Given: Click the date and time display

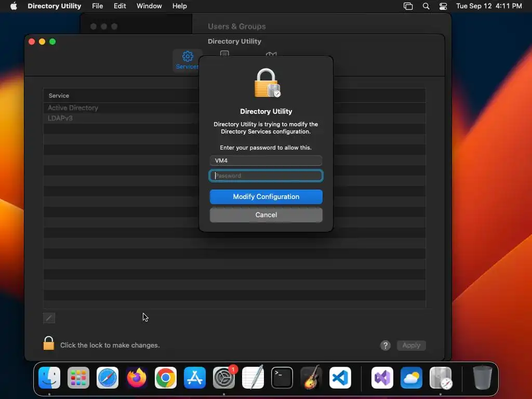Looking at the screenshot, I should [489, 6].
